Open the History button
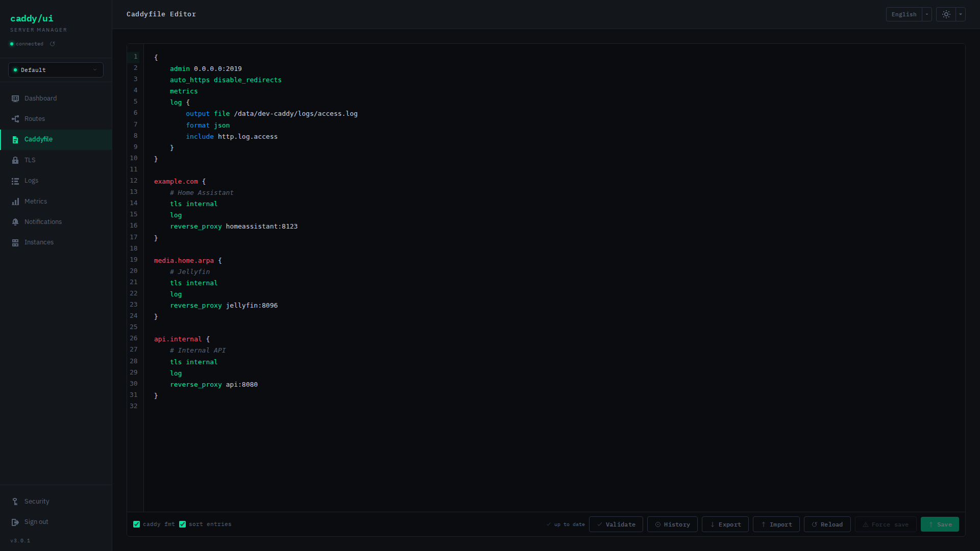This screenshot has height=551, width=980. click(x=672, y=524)
